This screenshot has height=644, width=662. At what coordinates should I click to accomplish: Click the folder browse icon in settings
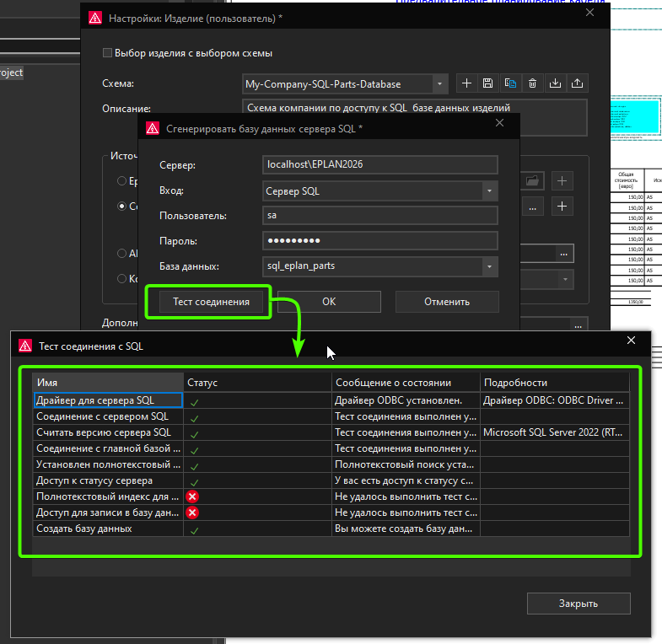[532, 181]
